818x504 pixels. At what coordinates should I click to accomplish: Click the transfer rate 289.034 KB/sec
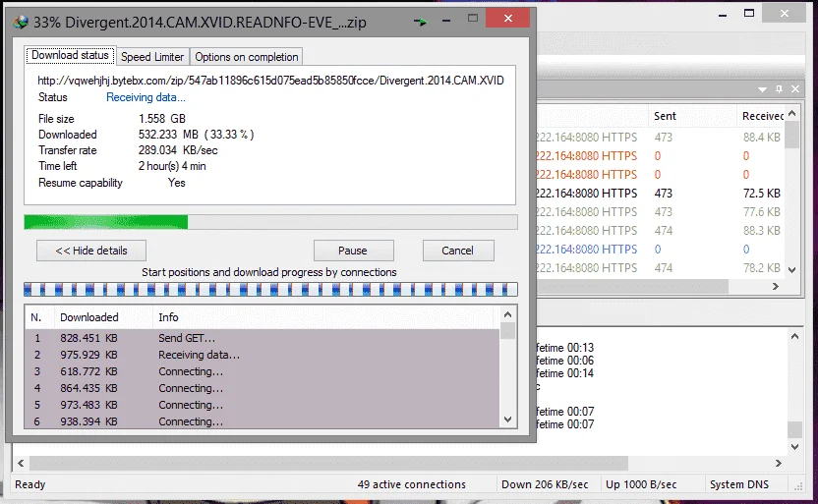point(178,150)
